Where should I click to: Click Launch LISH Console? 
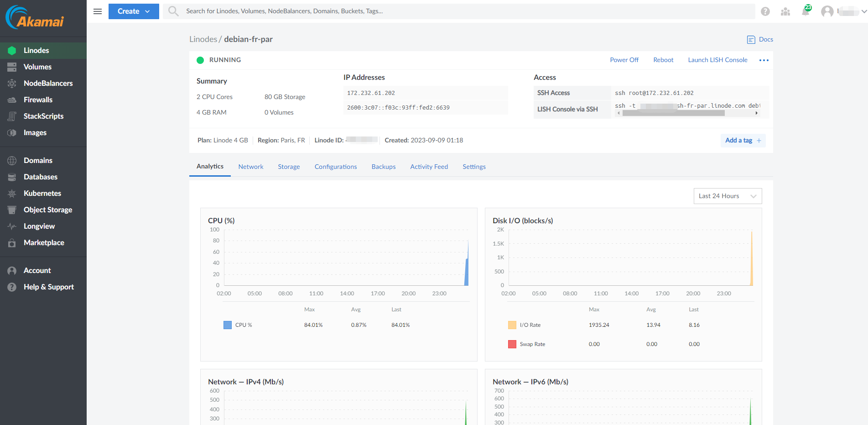click(717, 60)
